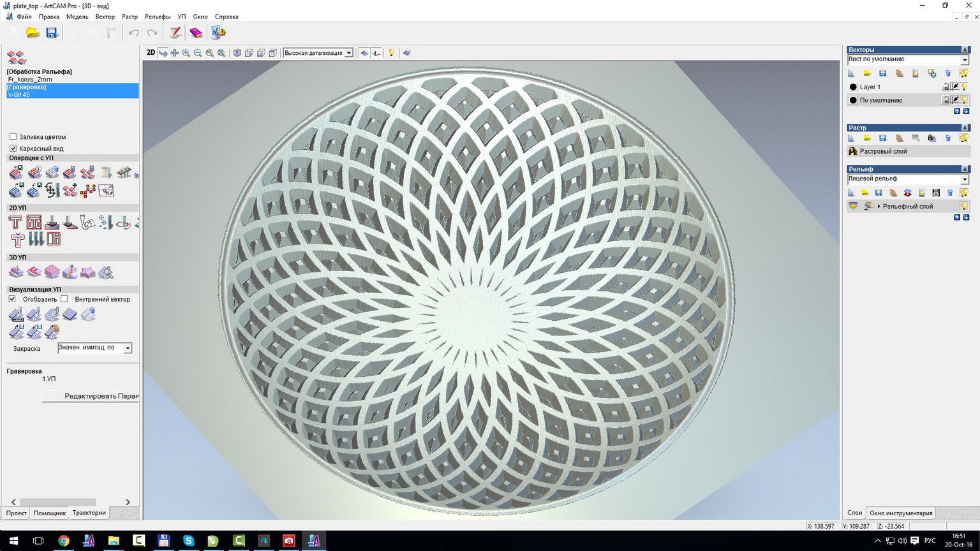Enable the Заливка цветом checkbox
This screenshot has width=980, height=551.
point(13,136)
